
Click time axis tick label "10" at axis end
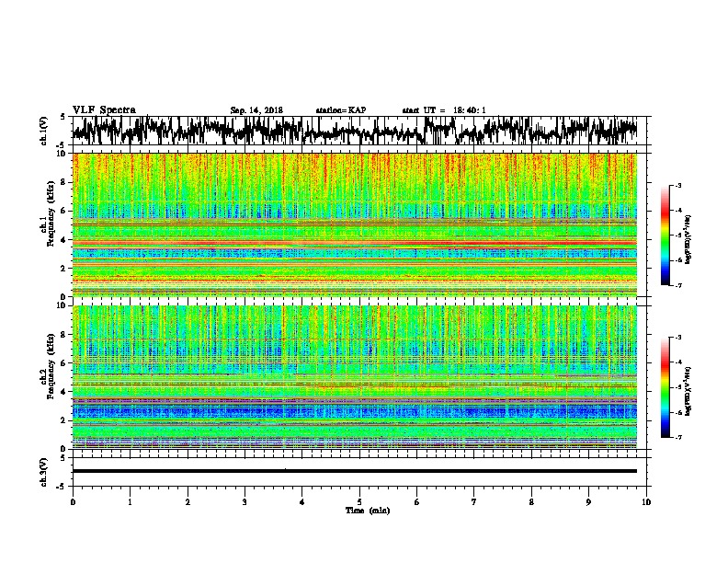(x=646, y=502)
